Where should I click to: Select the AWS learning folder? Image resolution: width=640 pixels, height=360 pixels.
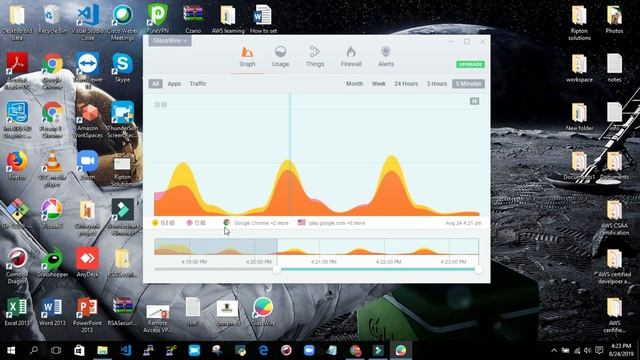(228, 18)
